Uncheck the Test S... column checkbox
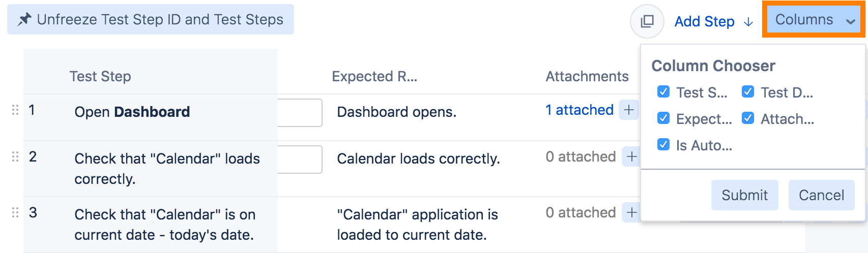This screenshot has width=868, height=253. (663, 92)
